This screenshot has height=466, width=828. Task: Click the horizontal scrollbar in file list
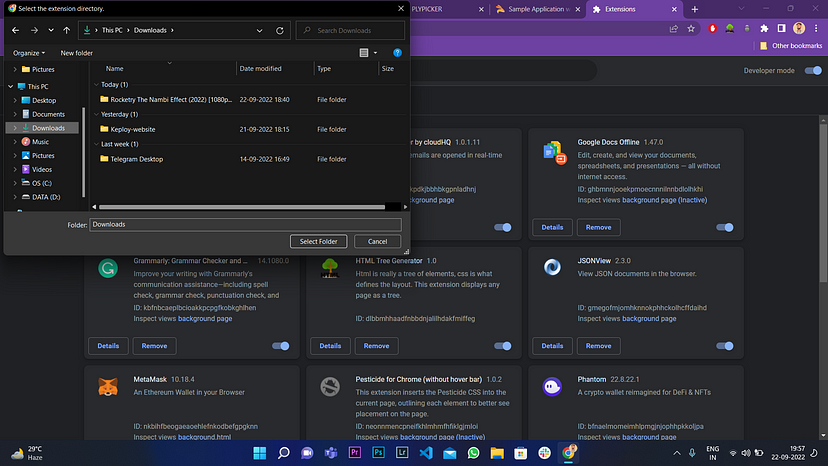[242, 207]
